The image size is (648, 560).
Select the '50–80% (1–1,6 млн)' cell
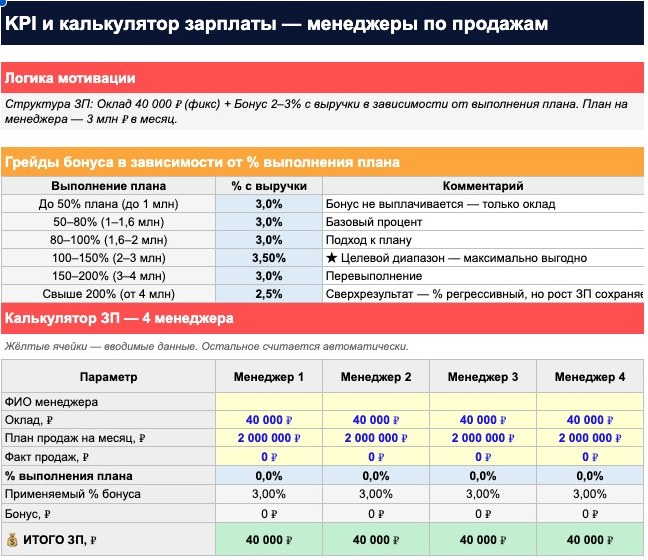108,222
